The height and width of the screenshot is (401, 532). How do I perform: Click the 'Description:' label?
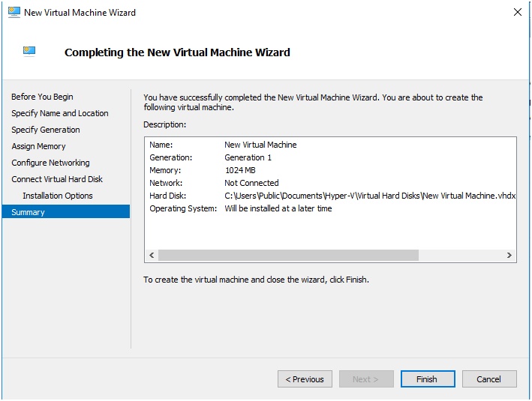coord(164,124)
